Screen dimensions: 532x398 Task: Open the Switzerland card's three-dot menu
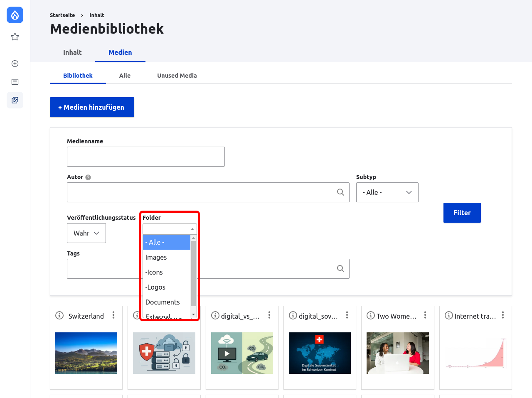tap(113, 315)
